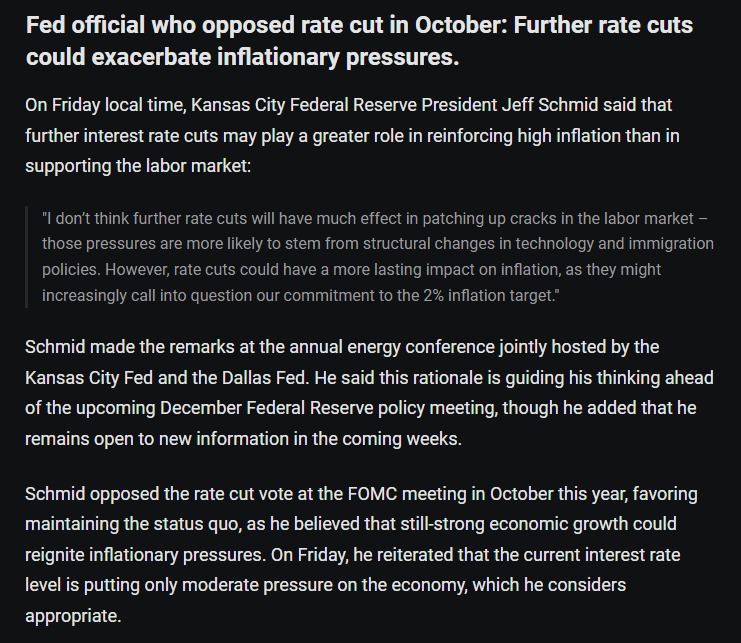Image resolution: width=741 pixels, height=643 pixels.
Task: Click "I don't think further rate cuts" quote opening
Action: click(x=148, y=217)
